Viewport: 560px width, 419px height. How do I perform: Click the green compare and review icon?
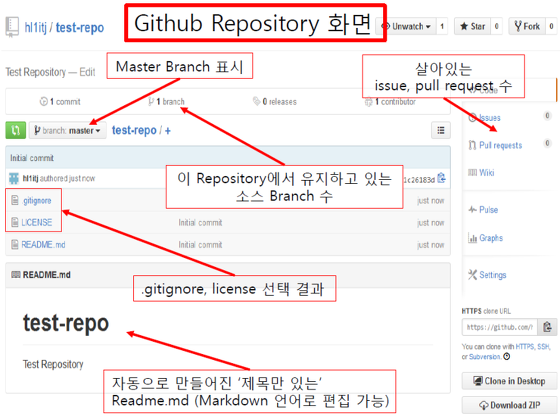(15, 130)
